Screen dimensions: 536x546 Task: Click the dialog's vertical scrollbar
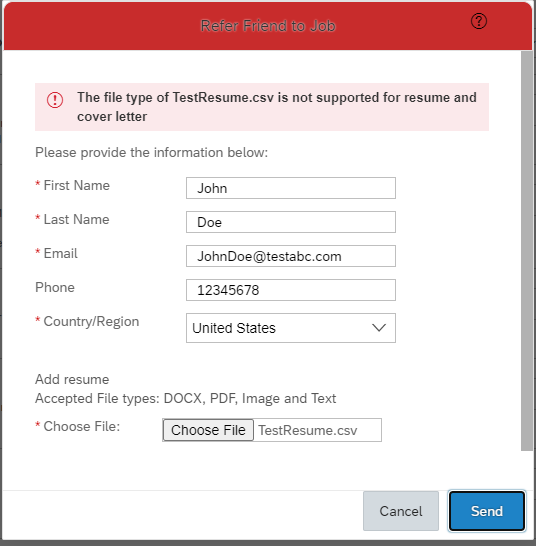(x=527, y=251)
